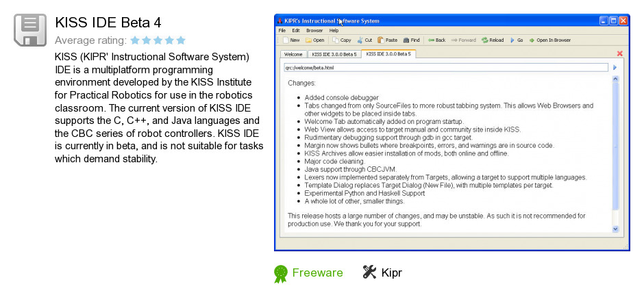Click 'A whole lot of other, smaller things.'
The height and width of the screenshot is (304, 644).
tap(354, 201)
